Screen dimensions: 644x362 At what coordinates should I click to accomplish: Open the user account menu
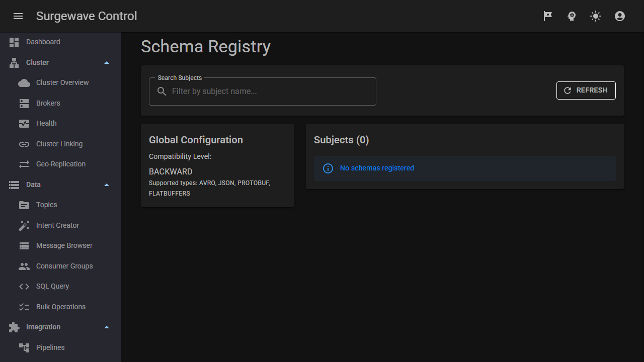tap(620, 16)
